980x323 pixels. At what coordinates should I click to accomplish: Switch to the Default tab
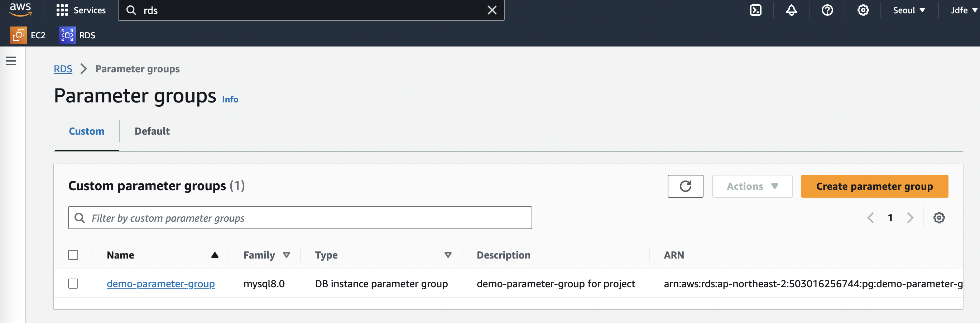tap(152, 131)
